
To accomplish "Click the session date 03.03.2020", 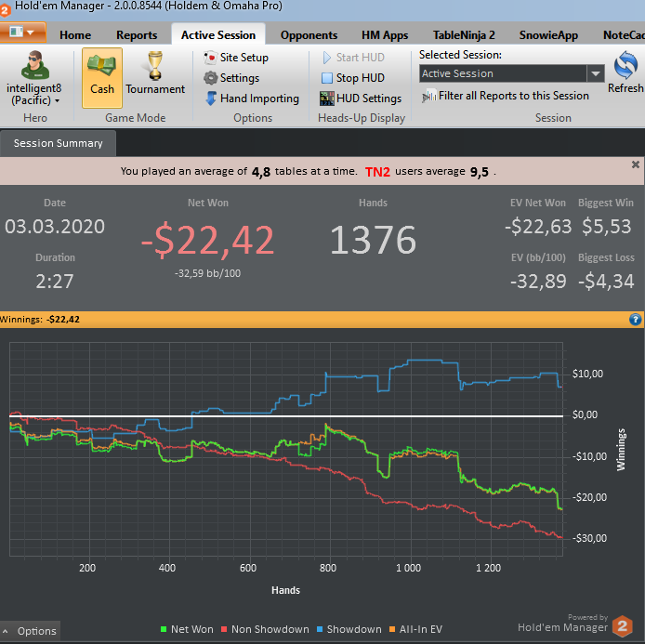I will click(55, 227).
